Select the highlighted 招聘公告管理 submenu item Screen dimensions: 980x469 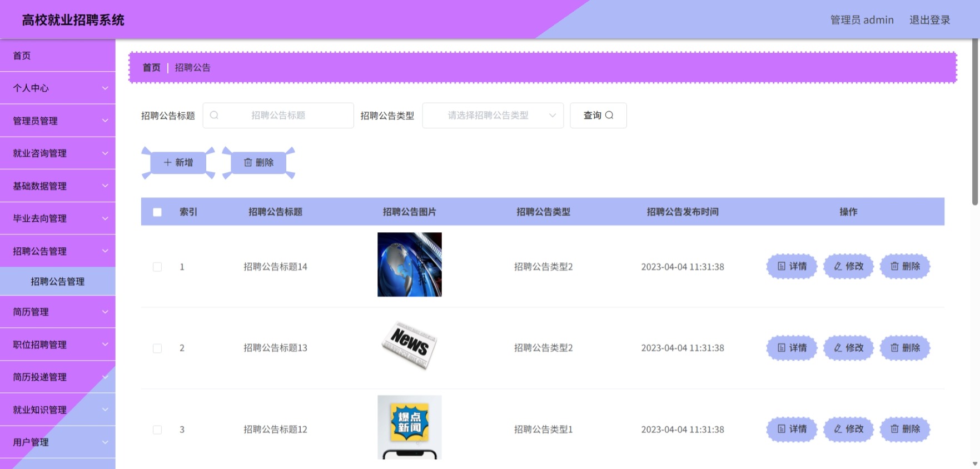[x=58, y=281]
